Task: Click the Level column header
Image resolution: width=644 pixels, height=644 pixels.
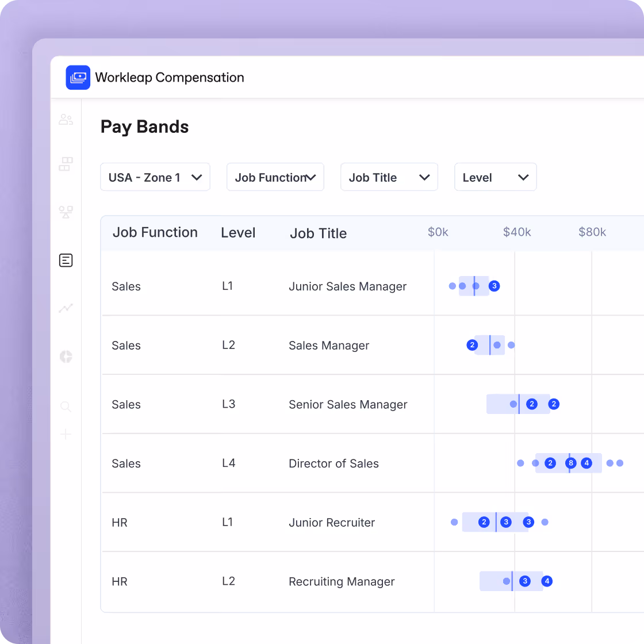Action: tap(238, 232)
